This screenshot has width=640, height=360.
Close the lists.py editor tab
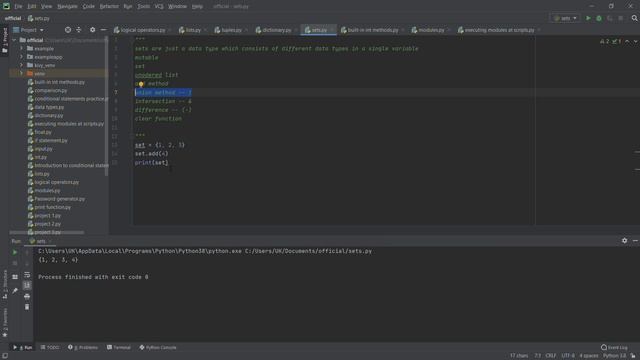[x=205, y=30]
